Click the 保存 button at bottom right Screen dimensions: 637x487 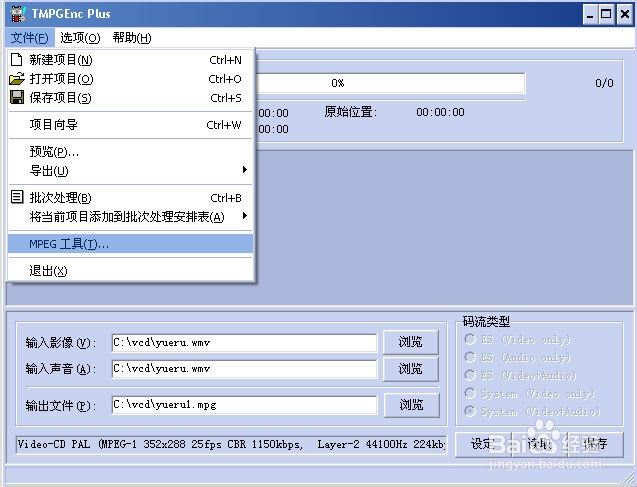click(595, 444)
